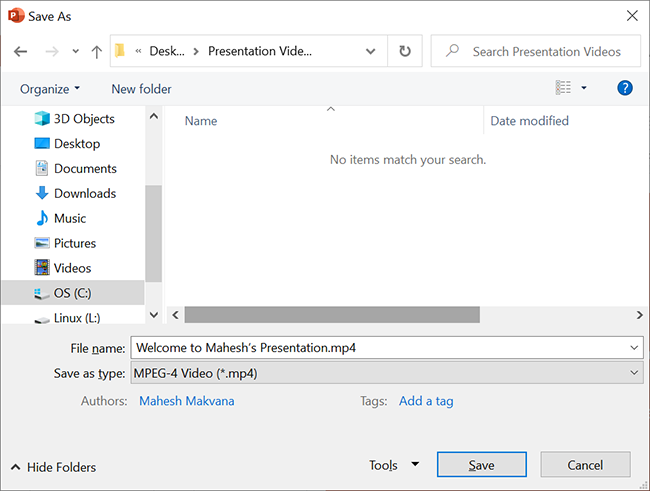This screenshot has width=650, height=491.
Task: Refresh the current folder location
Action: click(x=404, y=51)
